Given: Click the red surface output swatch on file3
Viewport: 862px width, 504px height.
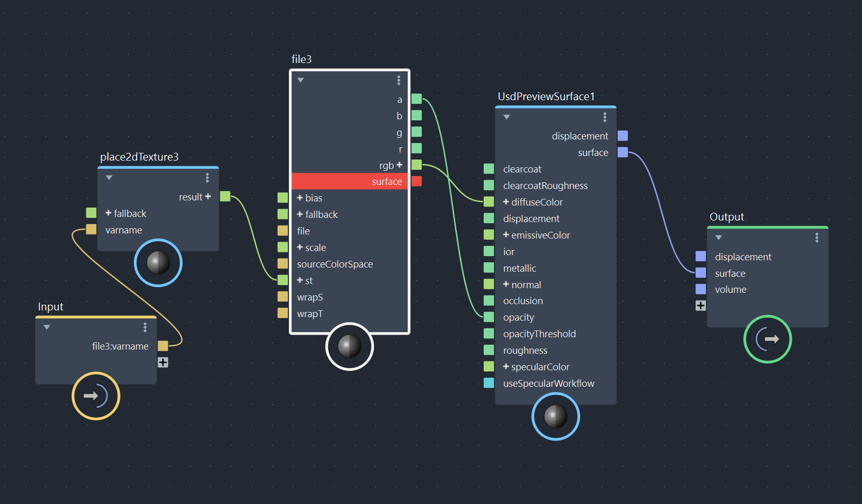Looking at the screenshot, I should coord(417,181).
